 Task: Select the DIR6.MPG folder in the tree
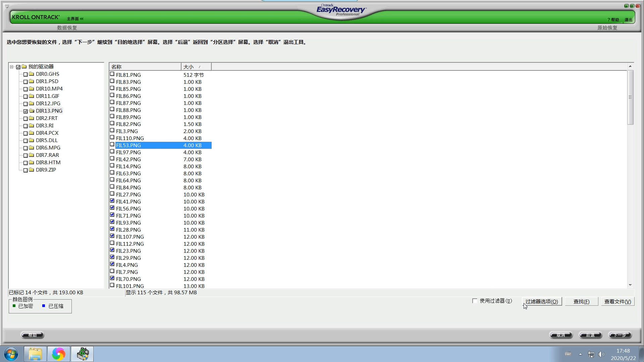(x=48, y=148)
